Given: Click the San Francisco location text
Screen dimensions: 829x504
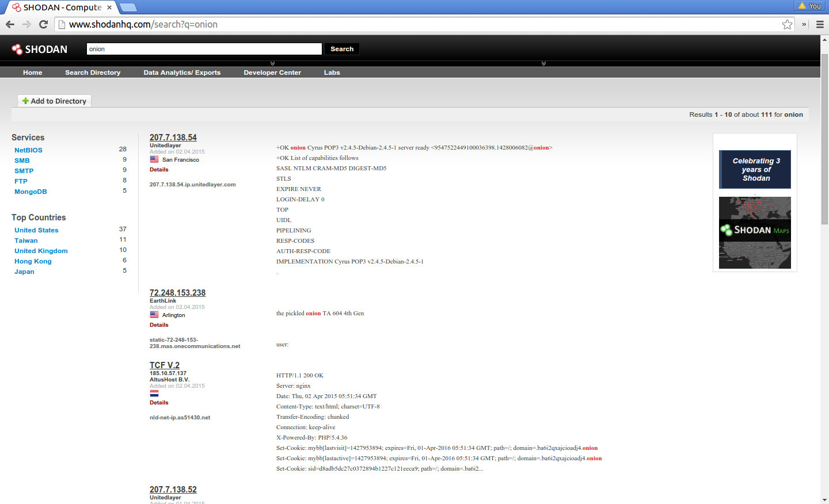Looking at the screenshot, I should [x=181, y=160].
